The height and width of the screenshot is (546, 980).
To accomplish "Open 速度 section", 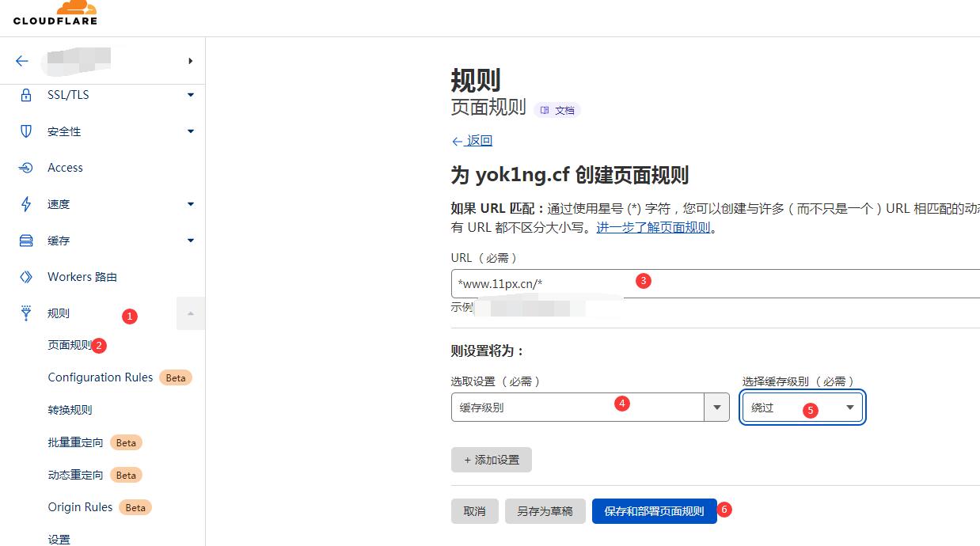I will [59, 204].
